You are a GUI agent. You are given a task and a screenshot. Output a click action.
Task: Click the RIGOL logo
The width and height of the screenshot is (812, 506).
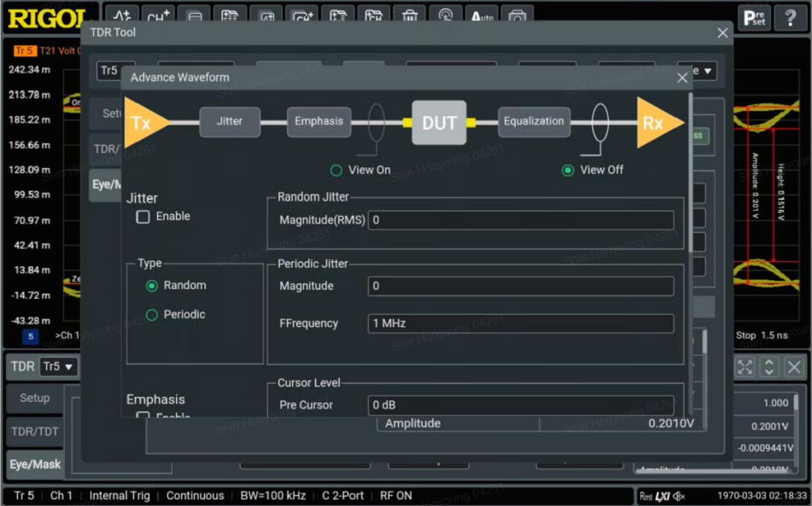click(47, 19)
